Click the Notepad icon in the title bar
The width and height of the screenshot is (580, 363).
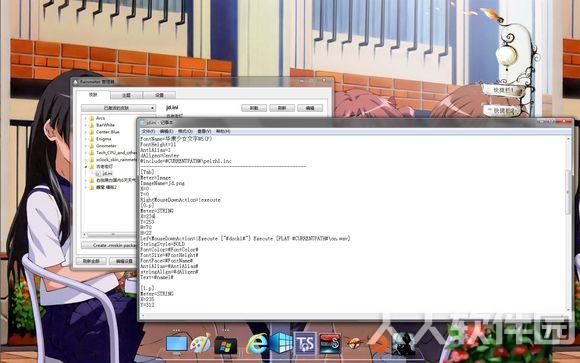coord(142,122)
